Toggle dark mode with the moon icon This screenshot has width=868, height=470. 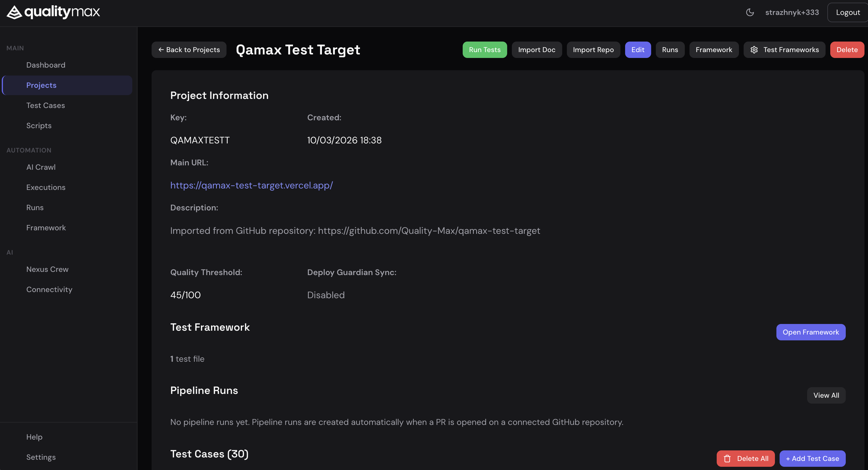[750, 12]
